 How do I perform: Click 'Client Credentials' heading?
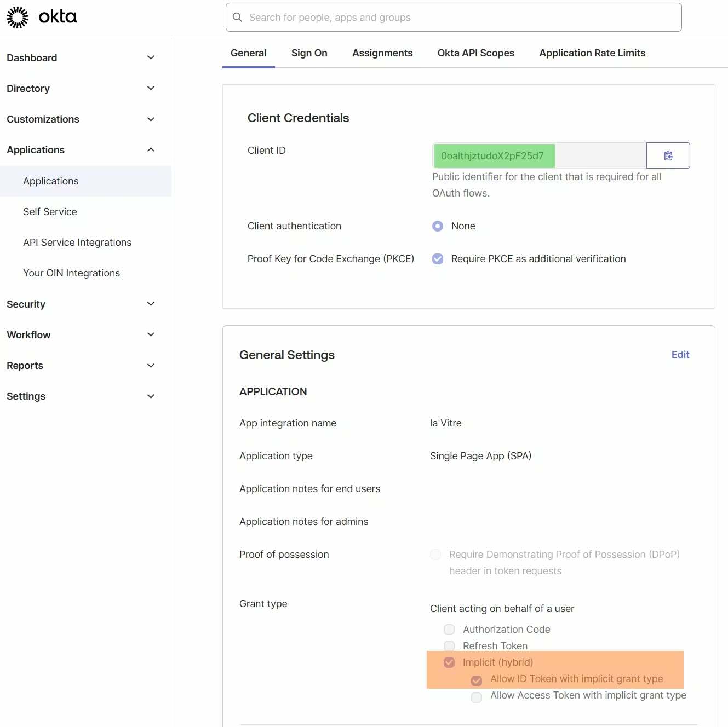[298, 118]
